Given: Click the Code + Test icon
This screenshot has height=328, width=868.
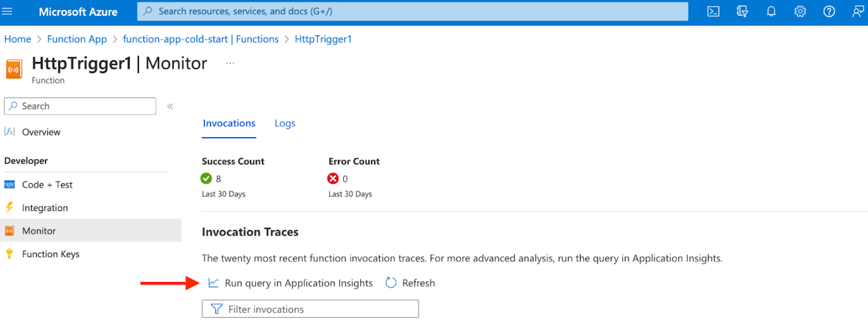Looking at the screenshot, I should click(9, 184).
